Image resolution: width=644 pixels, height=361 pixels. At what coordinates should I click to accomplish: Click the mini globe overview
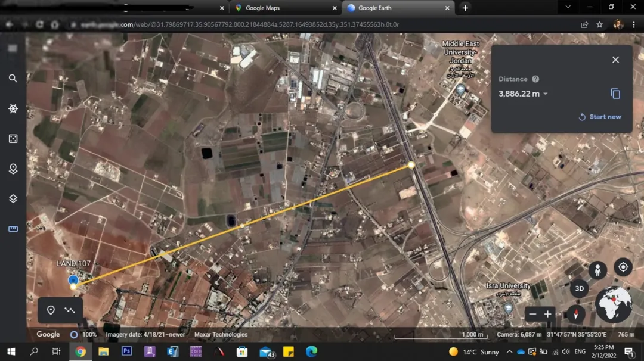614,304
